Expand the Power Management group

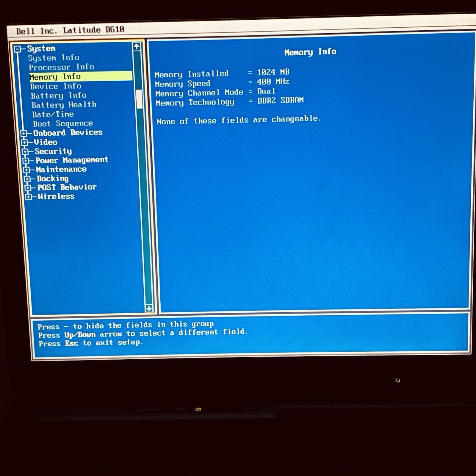[26, 161]
